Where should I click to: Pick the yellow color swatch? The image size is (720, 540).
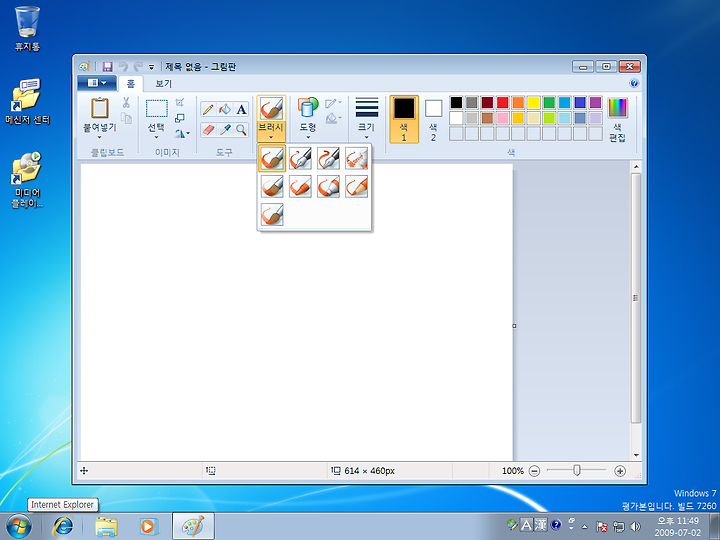534,102
